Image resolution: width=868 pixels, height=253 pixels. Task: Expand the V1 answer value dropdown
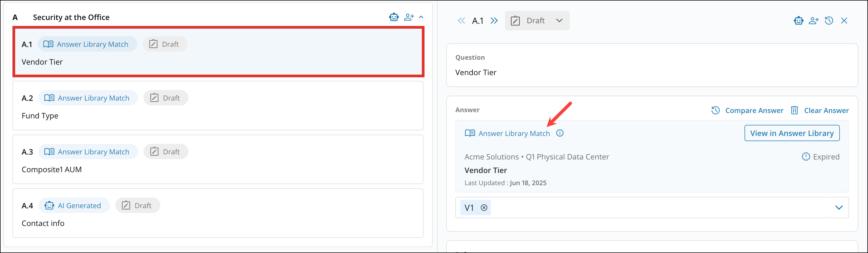(x=839, y=208)
